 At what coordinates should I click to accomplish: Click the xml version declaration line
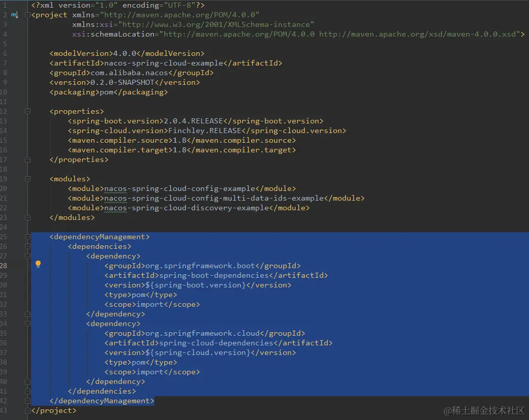point(118,5)
